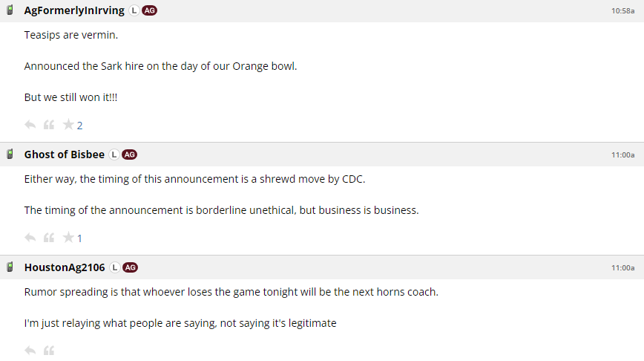Viewport: 644px width, 361px height.
Task: Click the AG badge beside HoustonAg2106
Action: pyautogui.click(x=131, y=267)
